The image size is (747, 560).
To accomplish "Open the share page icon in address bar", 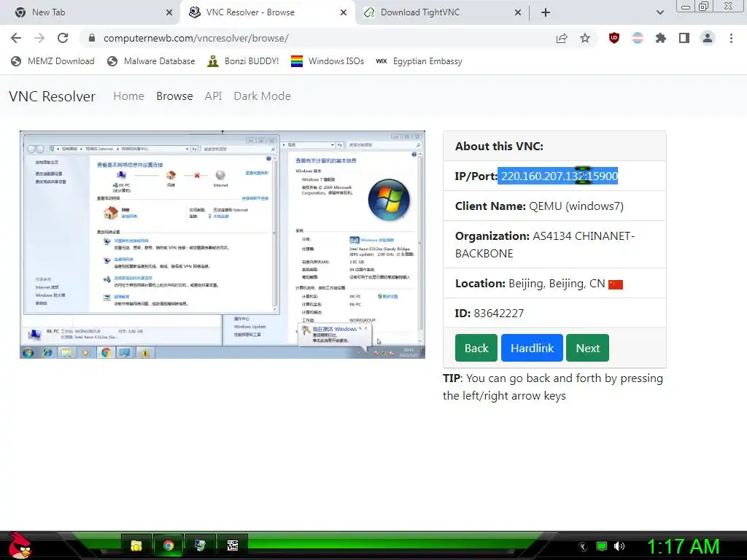I will (x=562, y=38).
